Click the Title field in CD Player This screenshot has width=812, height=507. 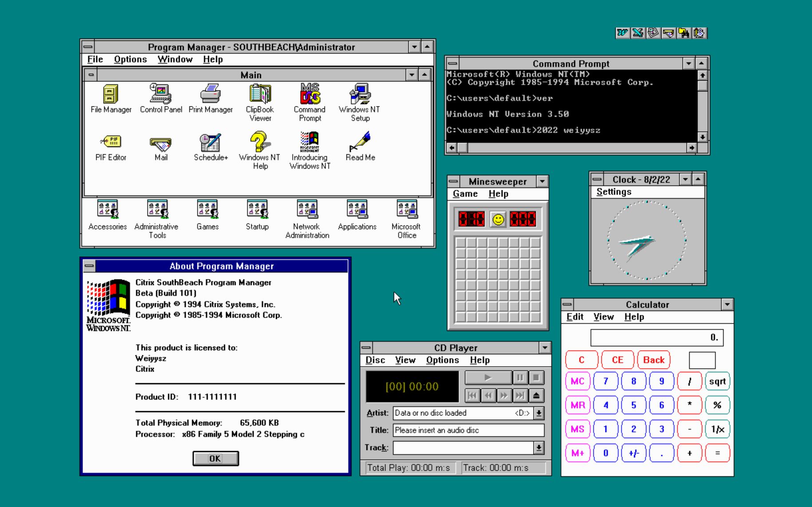tap(469, 430)
